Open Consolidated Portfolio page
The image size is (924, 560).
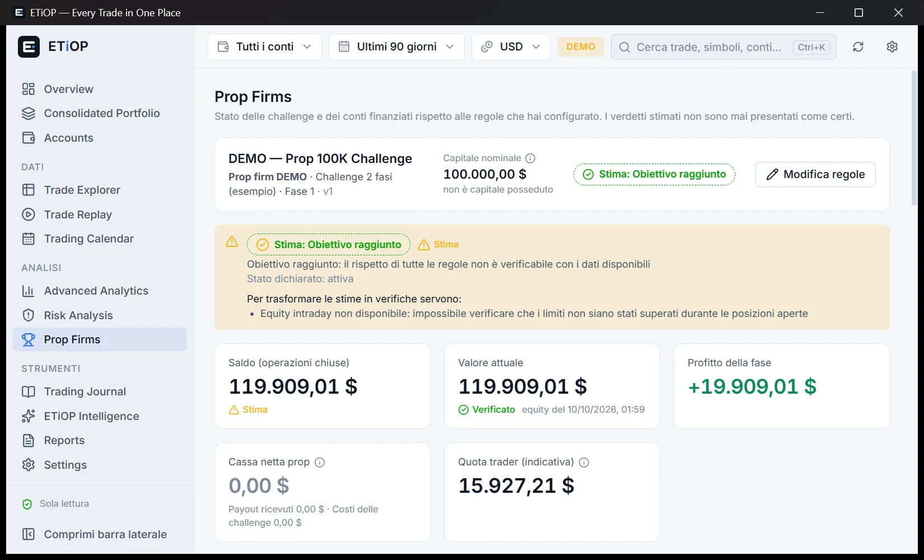tap(100, 113)
